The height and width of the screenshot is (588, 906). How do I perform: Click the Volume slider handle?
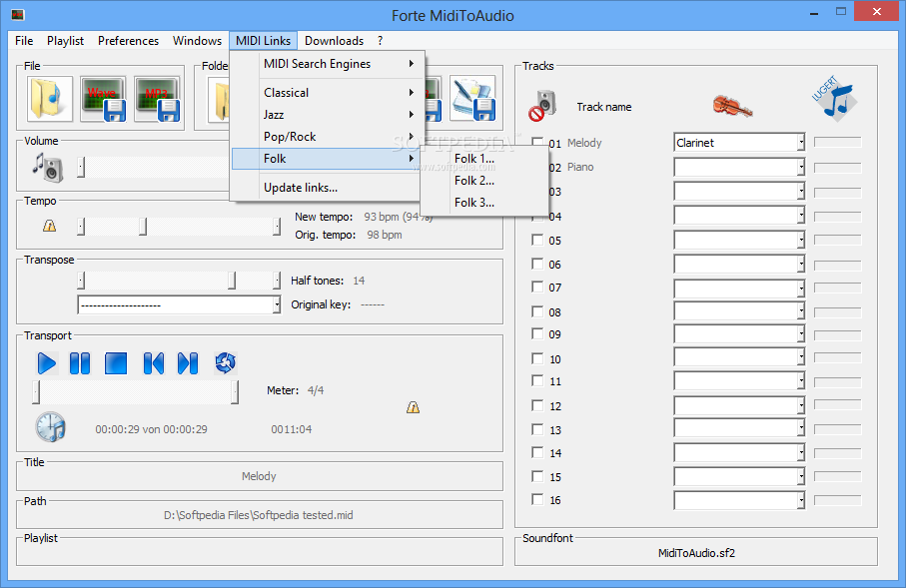click(81, 168)
